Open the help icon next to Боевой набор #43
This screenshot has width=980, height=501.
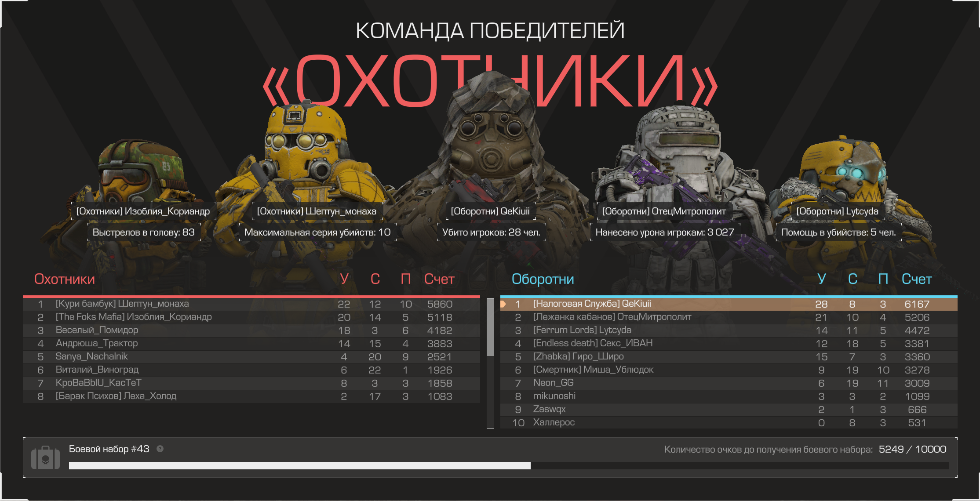point(160,449)
